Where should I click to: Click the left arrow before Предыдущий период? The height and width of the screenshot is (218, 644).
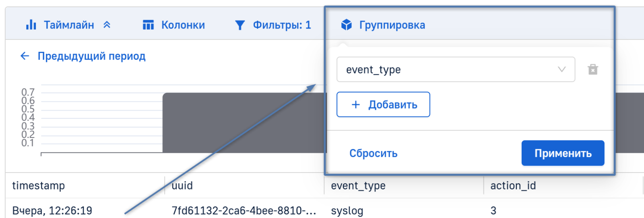[25, 56]
